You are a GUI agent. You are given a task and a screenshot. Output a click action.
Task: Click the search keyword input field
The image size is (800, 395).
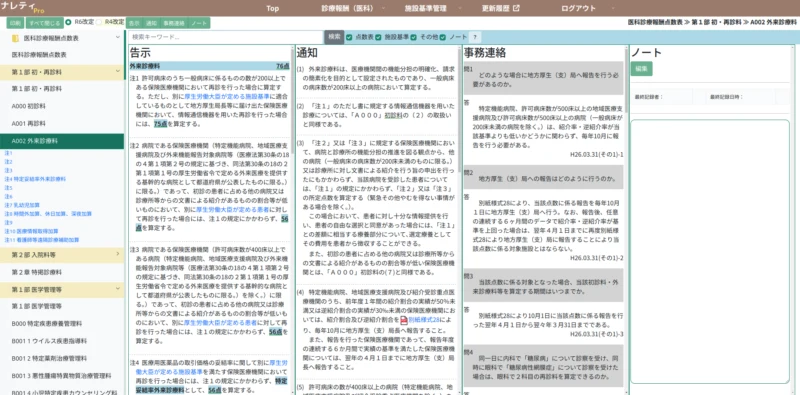(226, 37)
